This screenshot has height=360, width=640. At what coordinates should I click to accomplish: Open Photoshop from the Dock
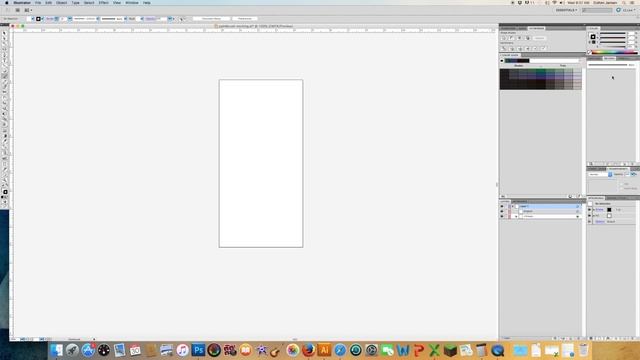tap(198, 350)
